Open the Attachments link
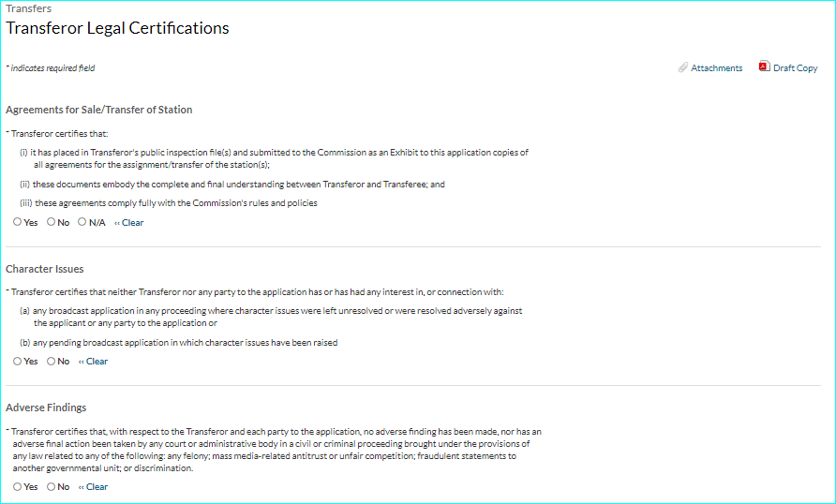 [x=717, y=68]
